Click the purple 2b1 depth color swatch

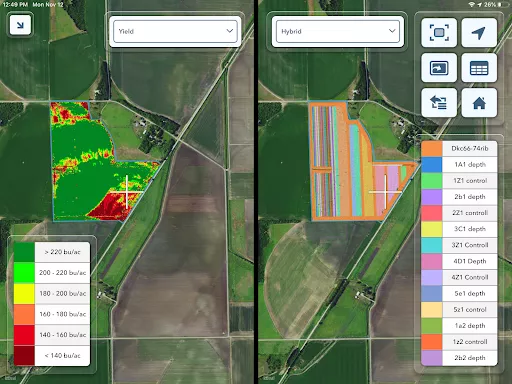point(432,197)
